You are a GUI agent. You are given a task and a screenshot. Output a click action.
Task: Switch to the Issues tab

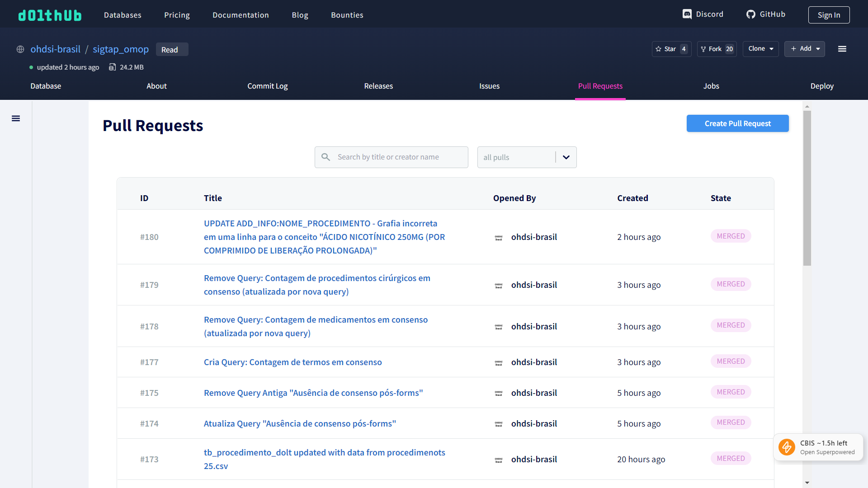coord(489,86)
